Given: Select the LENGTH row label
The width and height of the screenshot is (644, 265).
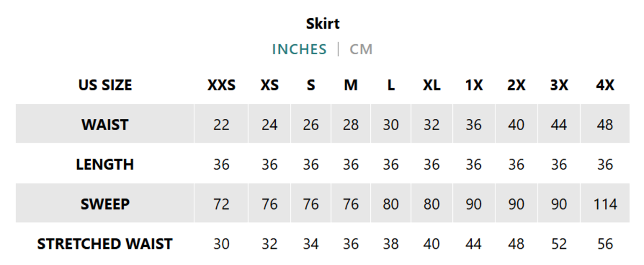Looking at the screenshot, I should click(105, 164).
